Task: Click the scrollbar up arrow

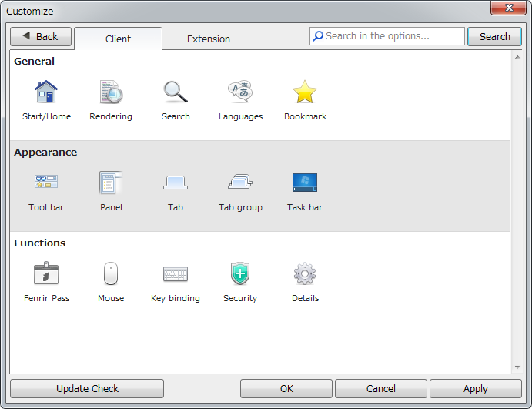Action: pyautogui.click(x=517, y=57)
